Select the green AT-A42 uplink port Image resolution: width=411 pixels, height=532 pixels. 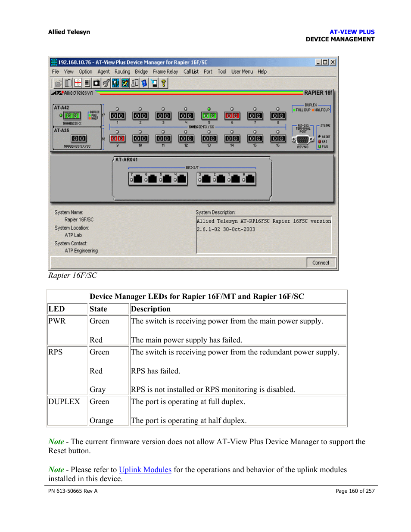(72, 115)
